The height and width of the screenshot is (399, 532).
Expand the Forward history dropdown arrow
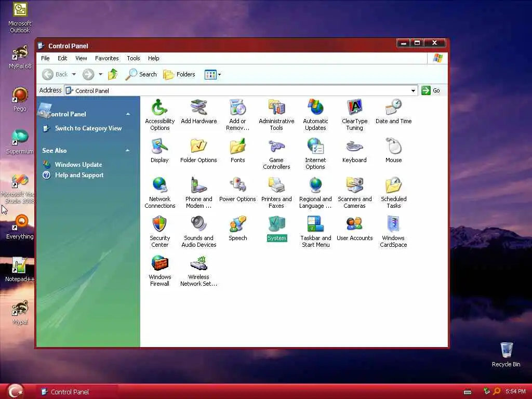click(x=100, y=74)
